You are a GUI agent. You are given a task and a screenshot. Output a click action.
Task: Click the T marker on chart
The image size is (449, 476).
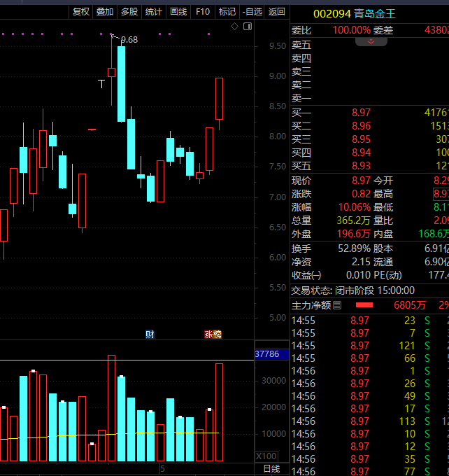[101, 84]
